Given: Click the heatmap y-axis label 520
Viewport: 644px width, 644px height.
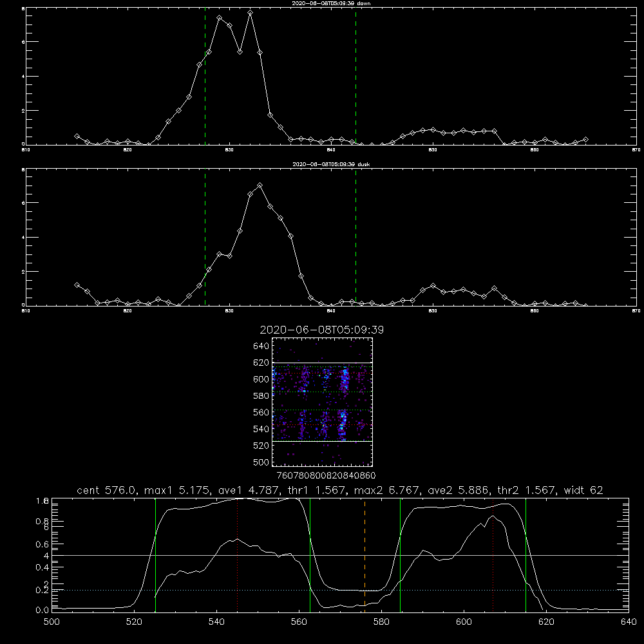Looking at the screenshot, I should pos(261,446).
